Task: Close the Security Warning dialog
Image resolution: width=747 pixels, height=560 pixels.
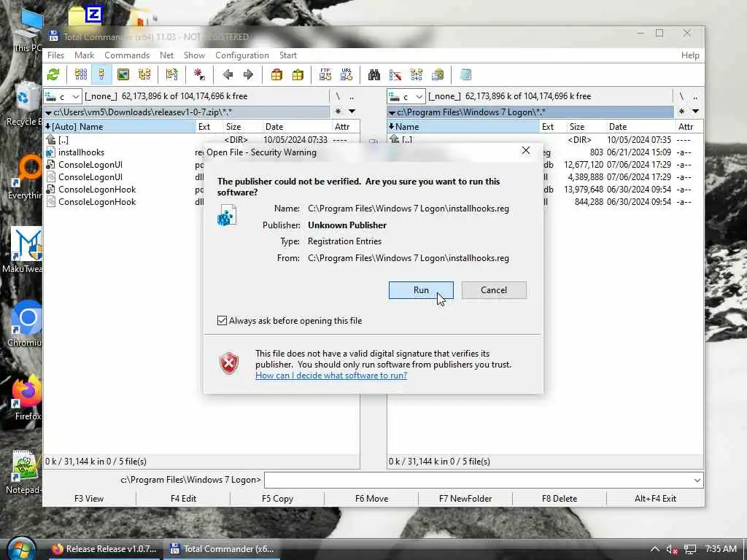Action: [526, 150]
